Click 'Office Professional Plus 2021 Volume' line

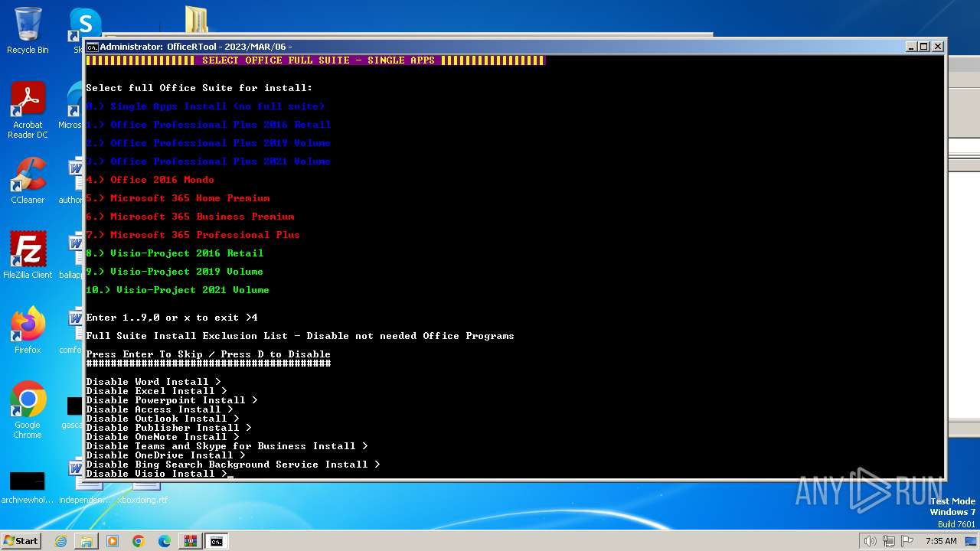(208, 161)
